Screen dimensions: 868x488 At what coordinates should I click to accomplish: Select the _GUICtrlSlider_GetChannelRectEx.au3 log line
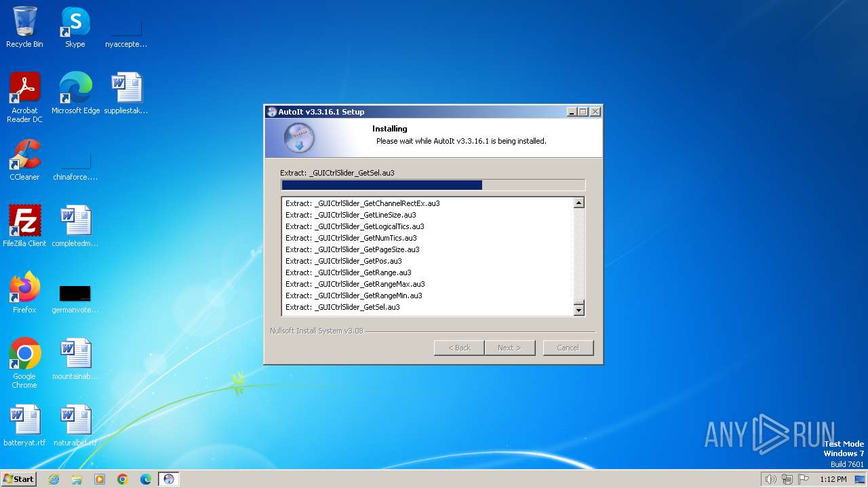coord(362,203)
